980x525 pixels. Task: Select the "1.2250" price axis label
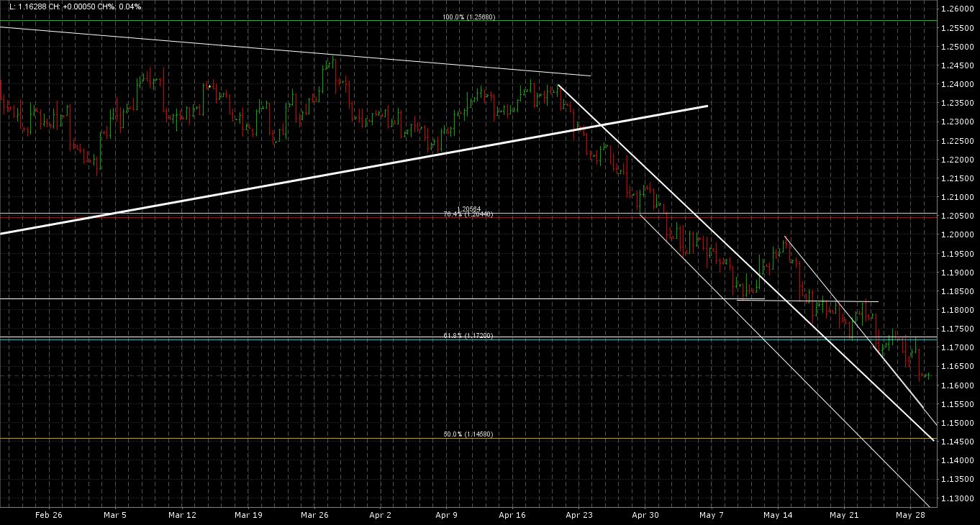pyautogui.click(x=956, y=141)
